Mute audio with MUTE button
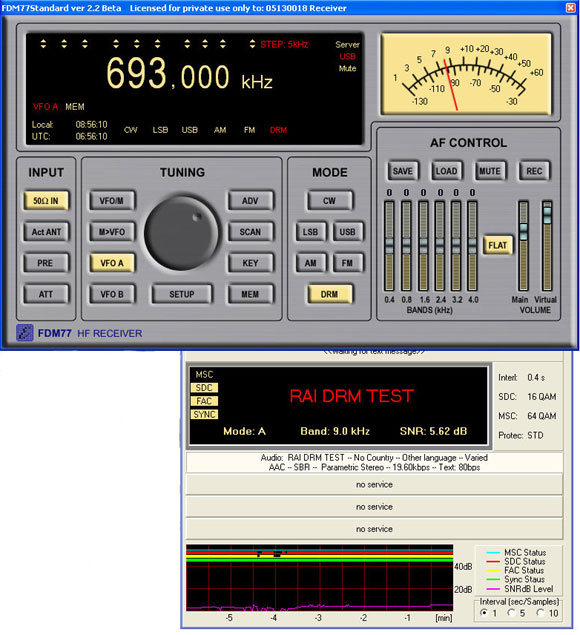Image resolution: width=580 pixels, height=635 pixels. pos(490,171)
